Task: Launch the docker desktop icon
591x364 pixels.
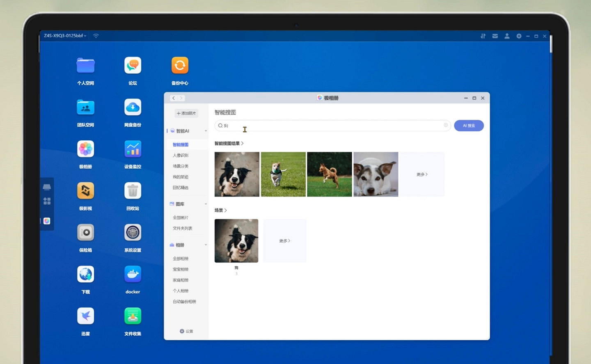Action: pyautogui.click(x=133, y=275)
